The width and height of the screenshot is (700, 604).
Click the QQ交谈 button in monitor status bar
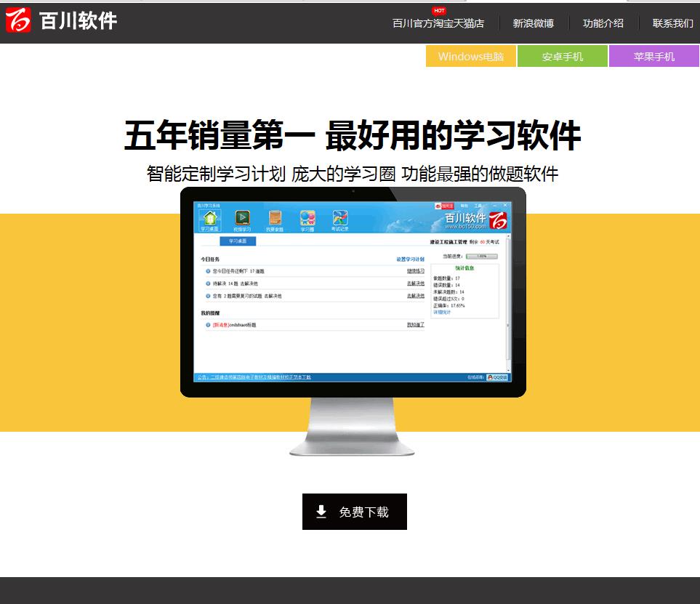pyautogui.click(x=497, y=377)
